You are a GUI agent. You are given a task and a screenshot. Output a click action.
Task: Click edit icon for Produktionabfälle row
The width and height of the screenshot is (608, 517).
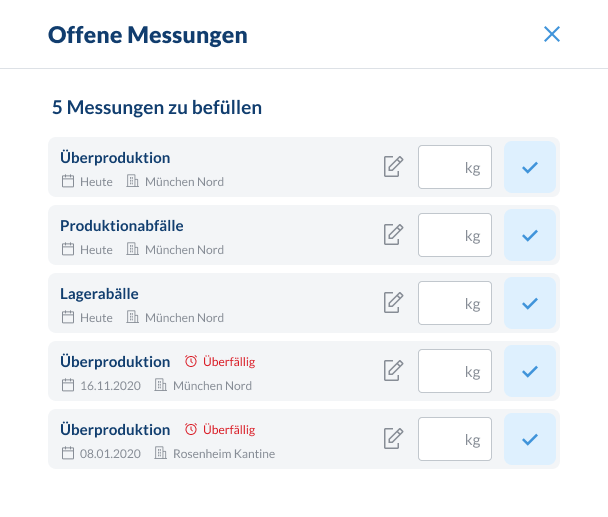[x=393, y=234]
